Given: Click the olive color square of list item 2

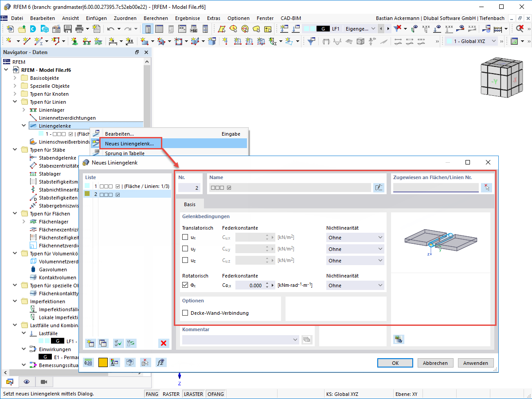Looking at the screenshot, I should [x=87, y=194].
